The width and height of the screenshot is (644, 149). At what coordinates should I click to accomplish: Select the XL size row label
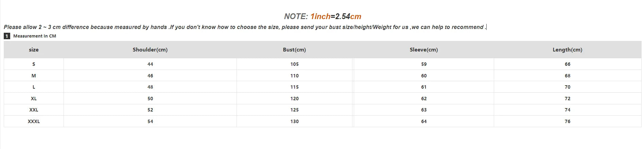[34, 99]
